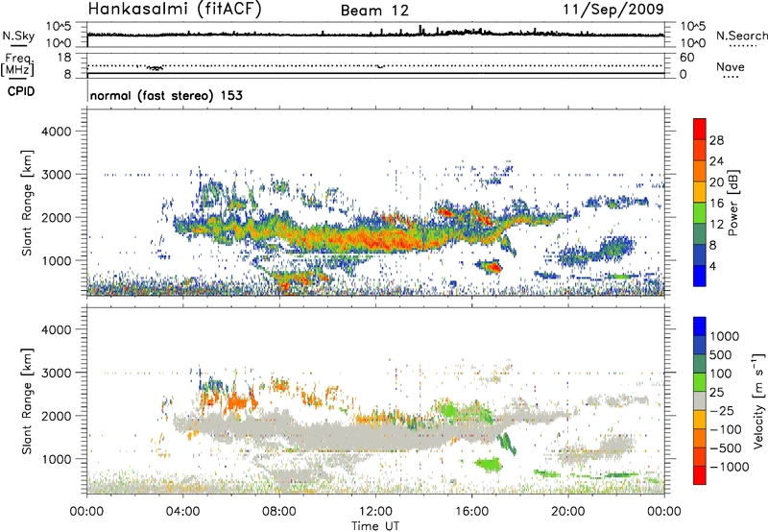Select the Freq. [MHz] axis label
The image size is (768, 532).
pyautogui.click(x=18, y=65)
